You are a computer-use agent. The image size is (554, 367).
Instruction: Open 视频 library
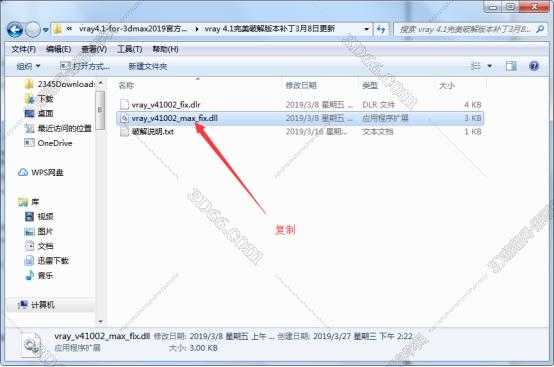click(45, 217)
